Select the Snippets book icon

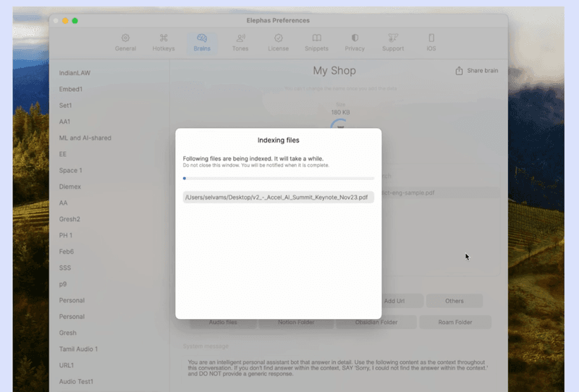pyautogui.click(x=316, y=38)
